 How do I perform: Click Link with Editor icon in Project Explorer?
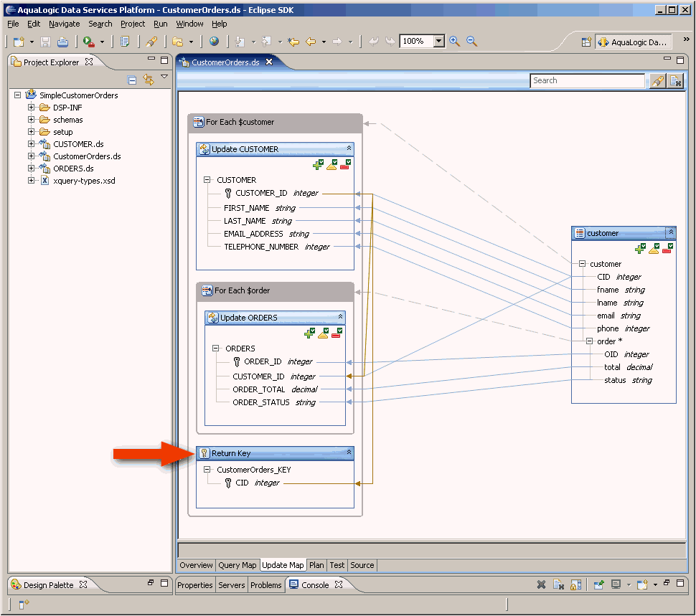click(149, 80)
